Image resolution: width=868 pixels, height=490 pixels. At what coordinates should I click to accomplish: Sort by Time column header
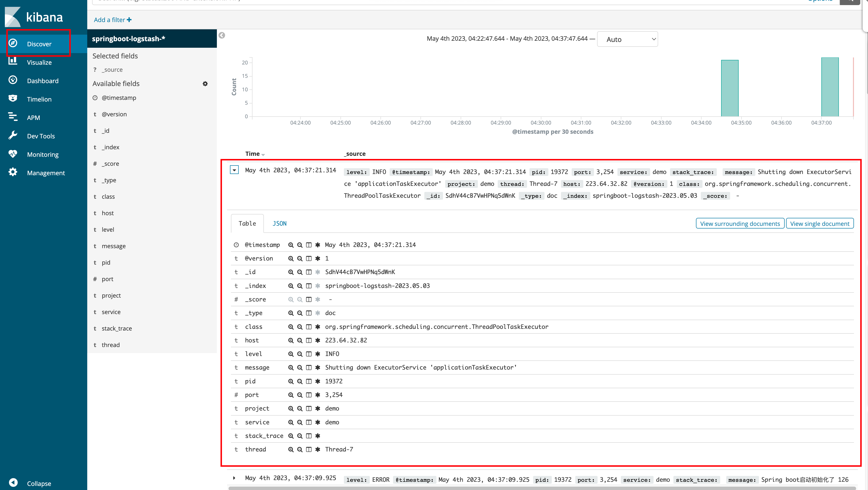(x=255, y=154)
